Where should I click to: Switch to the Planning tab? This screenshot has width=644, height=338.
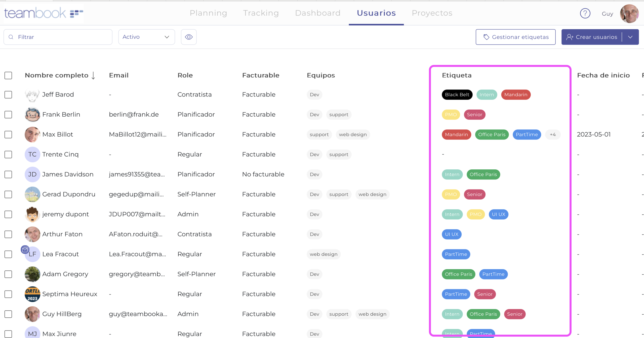coord(208,13)
